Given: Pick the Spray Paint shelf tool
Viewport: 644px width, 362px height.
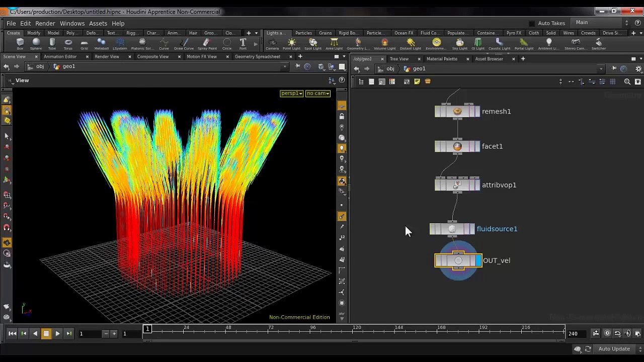Looking at the screenshot, I should [x=207, y=44].
